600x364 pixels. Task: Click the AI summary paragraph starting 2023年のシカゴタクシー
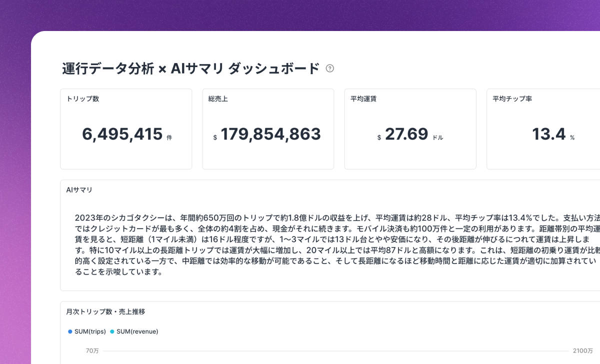pos(337,245)
